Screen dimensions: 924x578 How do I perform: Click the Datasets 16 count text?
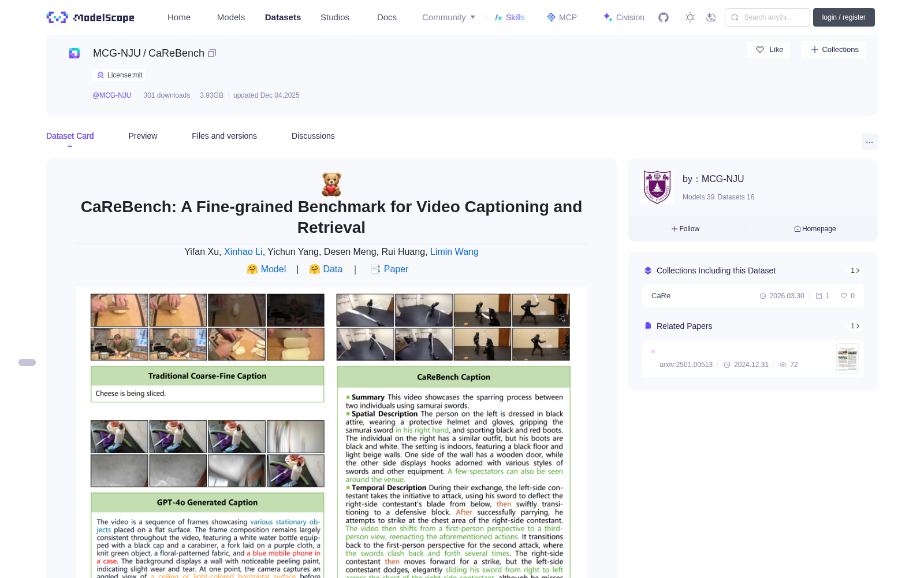click(x=736, y=197)
